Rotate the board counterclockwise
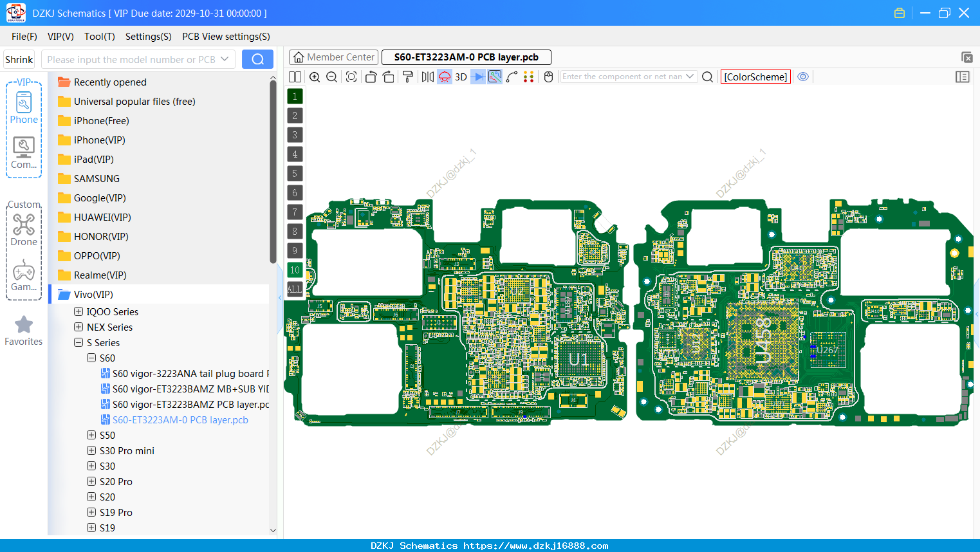 (x=371, y=77)
